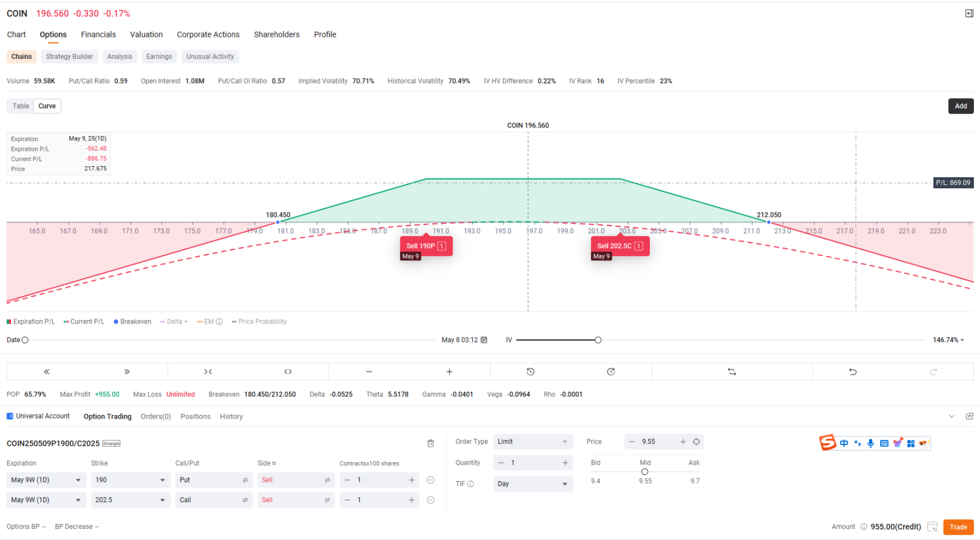Activate the Sogou microphone voice input
This screenshot has height=540, width=980.
[x=870, y=443]
